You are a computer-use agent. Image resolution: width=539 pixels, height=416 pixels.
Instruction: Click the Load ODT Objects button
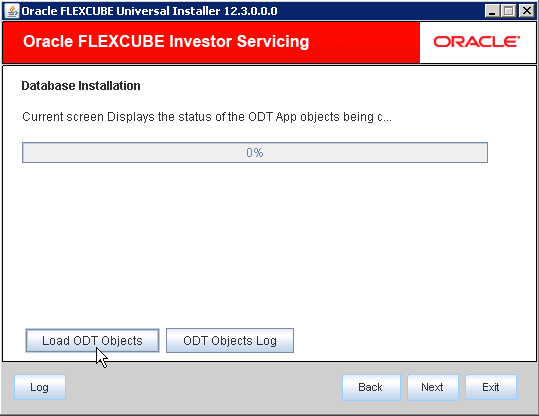(92, 340)
